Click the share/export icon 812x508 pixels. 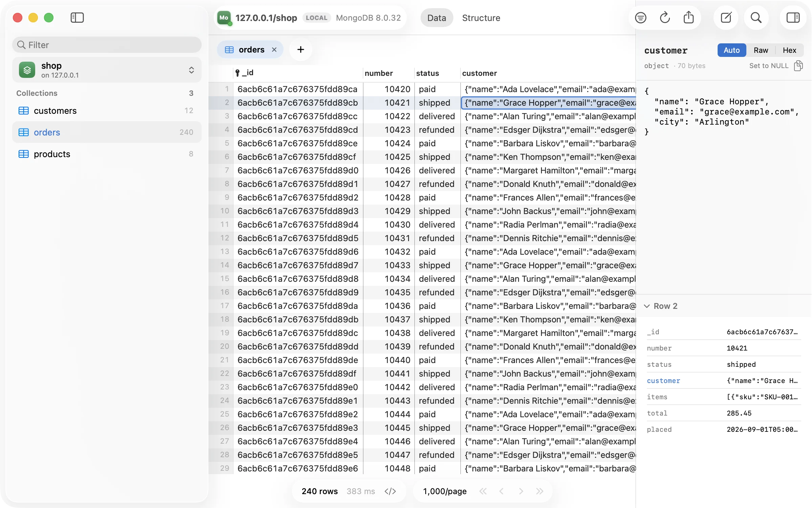[689, 18]
